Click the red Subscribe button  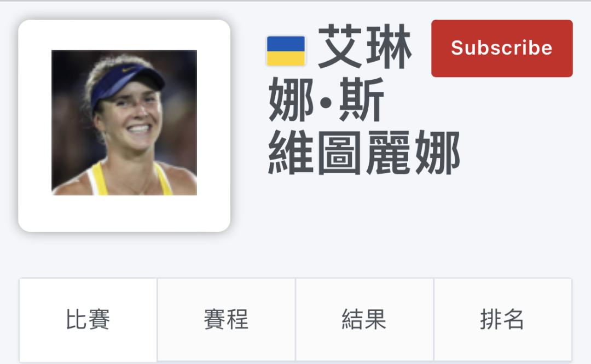(x=502, y=48)
